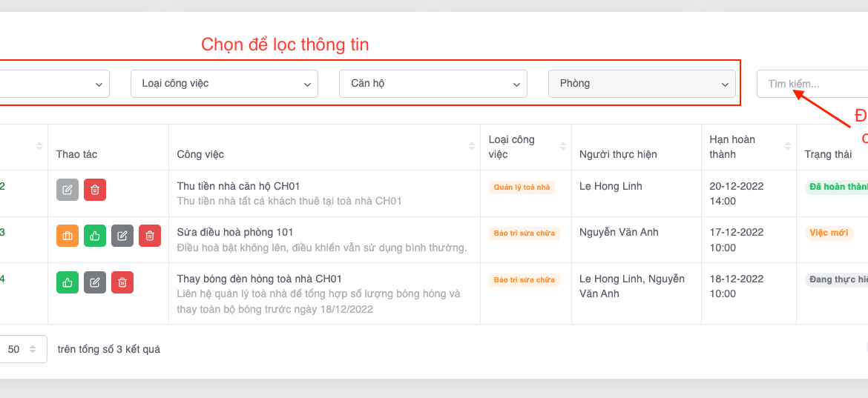Delete the Sửa điều hoà phòng 101 task
This screenshot has width=868, height=398.
point(150,236)
